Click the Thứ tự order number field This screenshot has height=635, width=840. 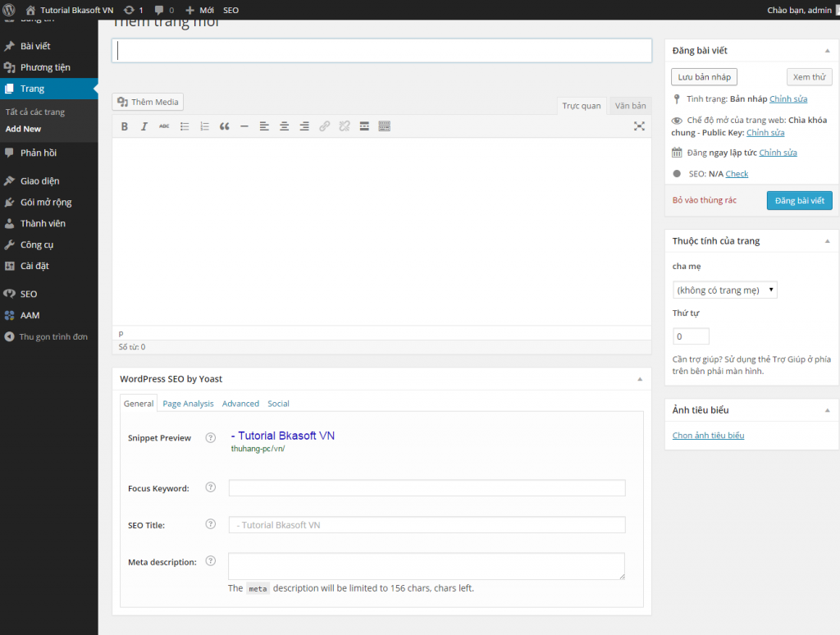click(x=691, y=336)
